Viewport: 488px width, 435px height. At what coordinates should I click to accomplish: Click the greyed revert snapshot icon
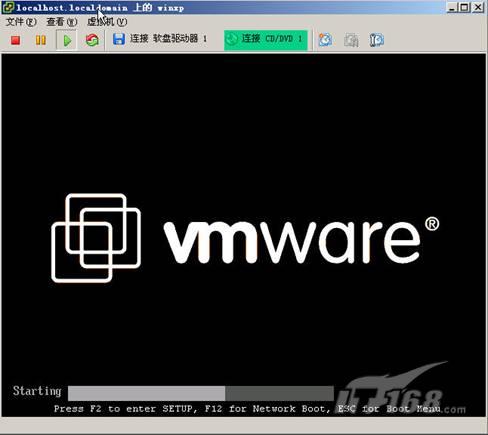click(351, 40)
